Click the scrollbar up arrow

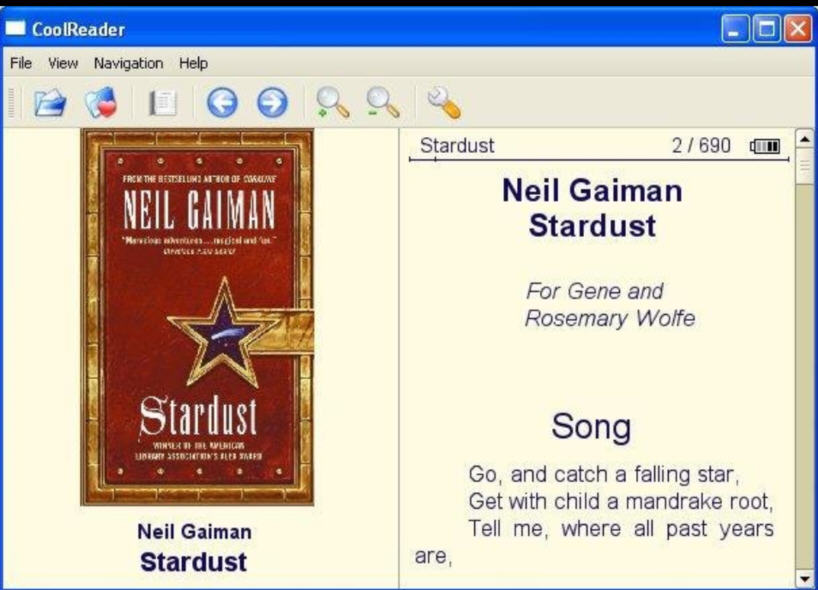(x=804, y=139)
